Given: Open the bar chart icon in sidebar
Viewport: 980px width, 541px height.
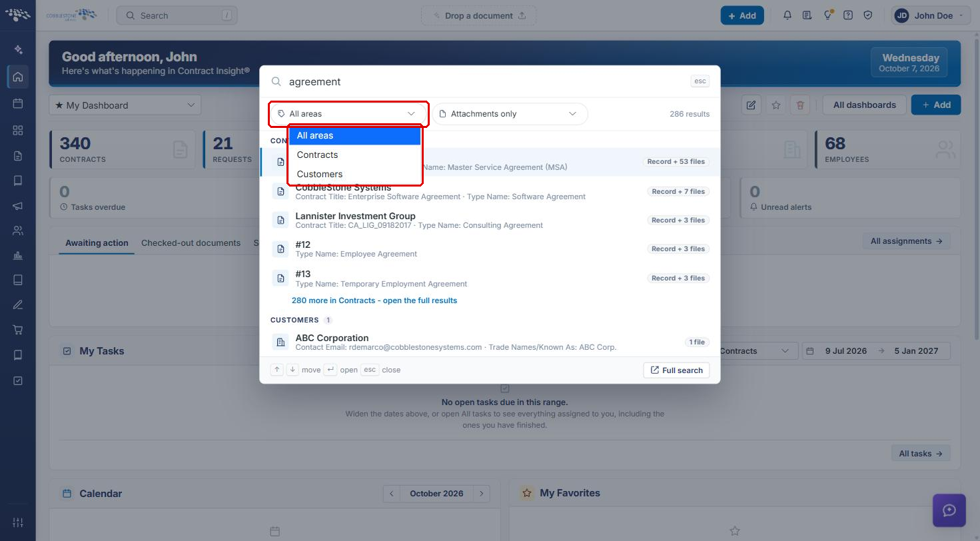Looking at the screenshot, I should coord(18,255).
